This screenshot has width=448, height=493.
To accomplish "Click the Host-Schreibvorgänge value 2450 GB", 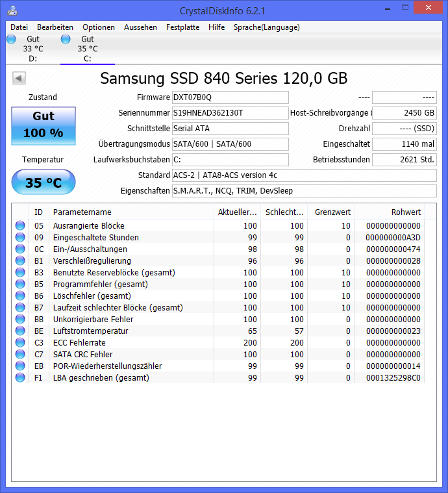I will 404,113.
